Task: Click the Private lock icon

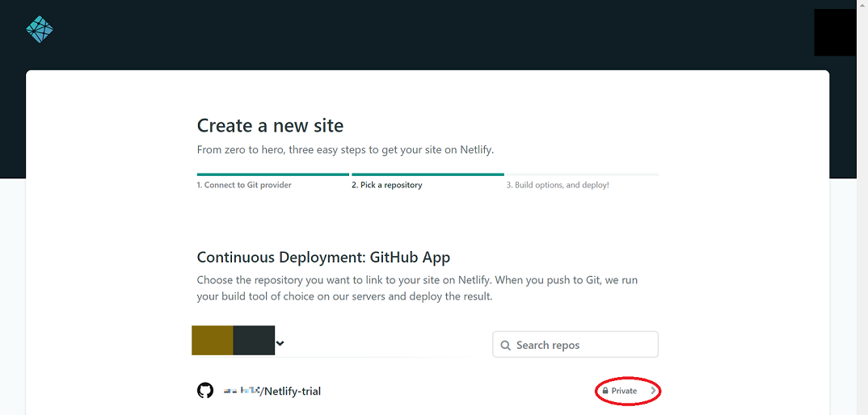Action: (605, 391)
